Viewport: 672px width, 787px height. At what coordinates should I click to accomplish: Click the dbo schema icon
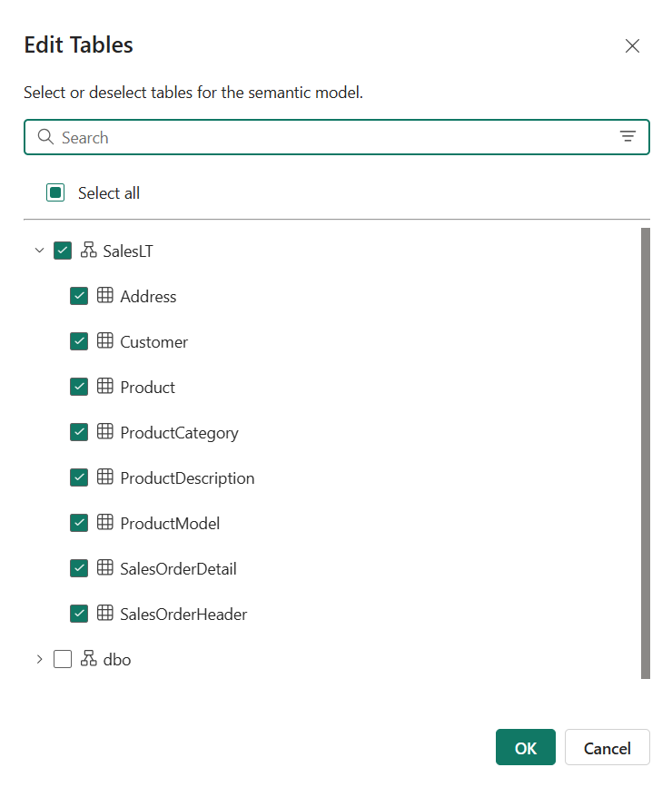point(88,660)
